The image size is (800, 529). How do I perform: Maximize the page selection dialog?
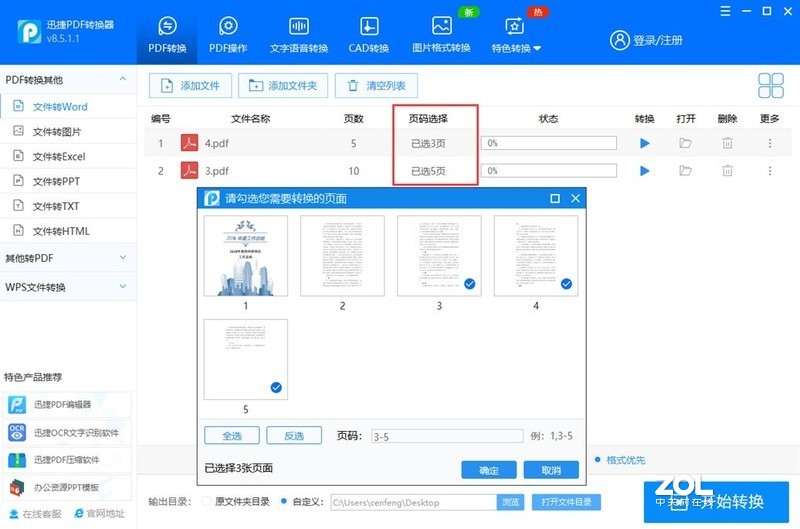click(555, 198)
